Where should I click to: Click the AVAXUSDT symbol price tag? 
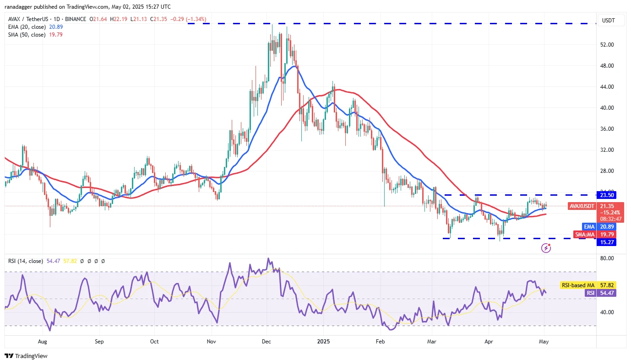coord(582,206)
